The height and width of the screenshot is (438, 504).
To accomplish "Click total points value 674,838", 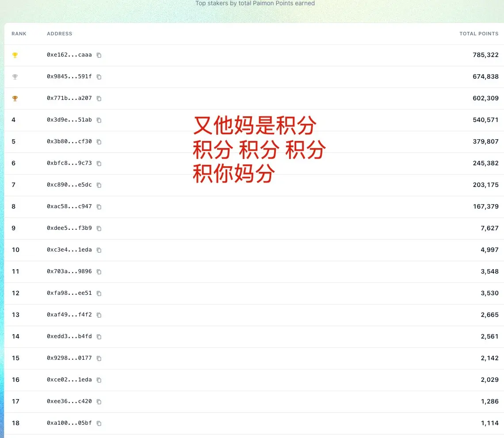I will point(485,76).
